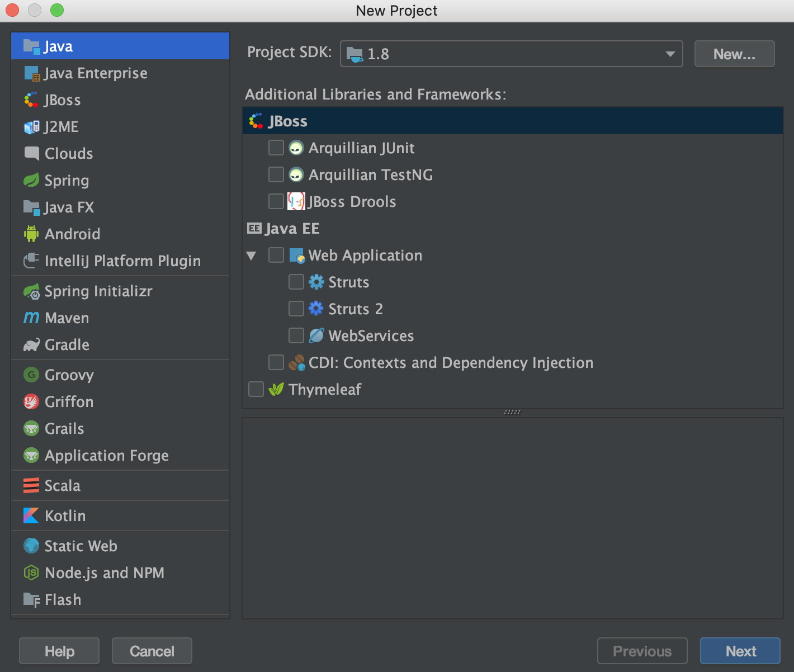Enable CDI Contexts and Dependency Injection checkbox
The height and width of the screenshot is (672, 794).
click(x=276, y=362)
